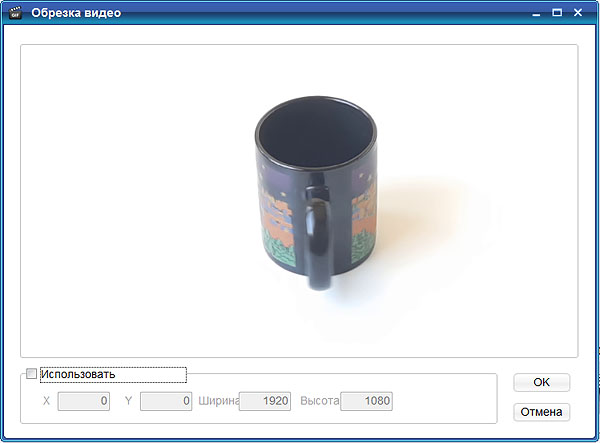This screenshot has width=600, height=443.
Task: Close the Обрезка видео dialog
Action: (578, 13)
